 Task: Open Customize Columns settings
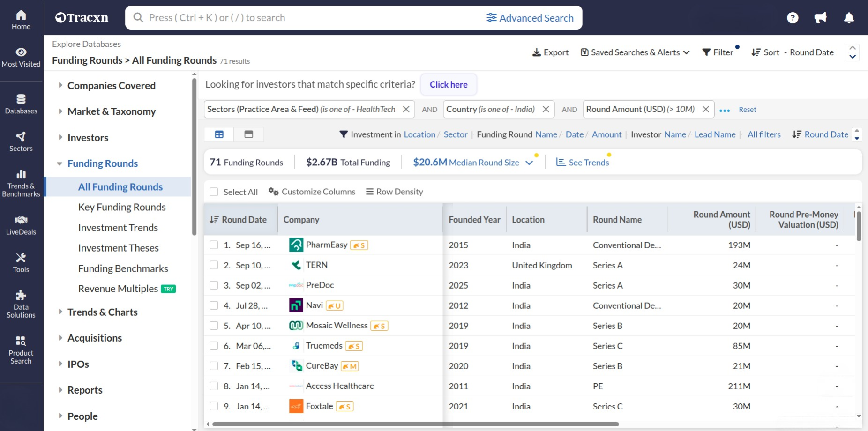312,191
